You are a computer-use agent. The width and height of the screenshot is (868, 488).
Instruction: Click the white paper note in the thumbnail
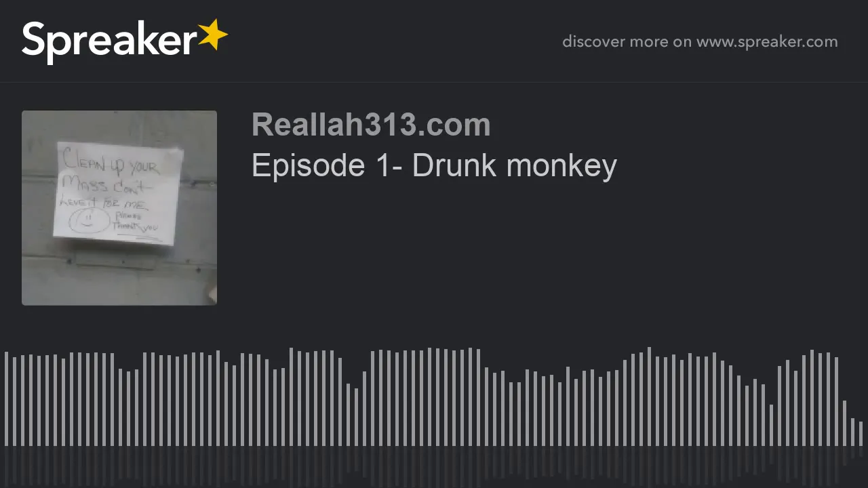pyautogui.click(x=118, y=194)
